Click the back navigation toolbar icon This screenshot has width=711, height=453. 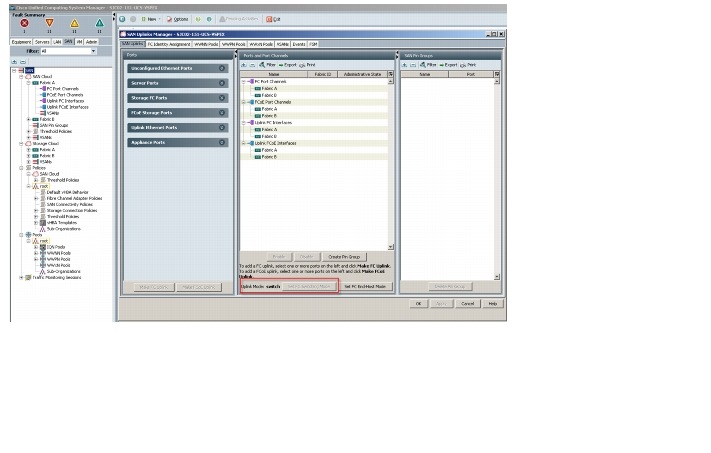tap(122, 19)
